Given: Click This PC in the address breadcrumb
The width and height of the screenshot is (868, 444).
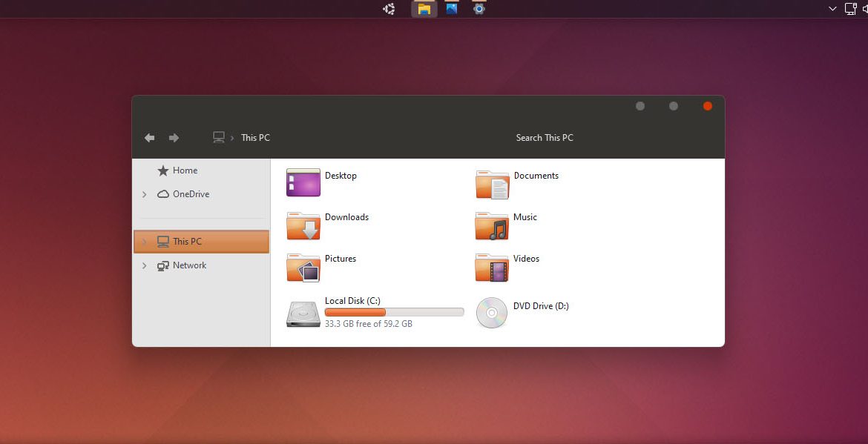Looking at the screenshot, I should [x=256, y=138].
